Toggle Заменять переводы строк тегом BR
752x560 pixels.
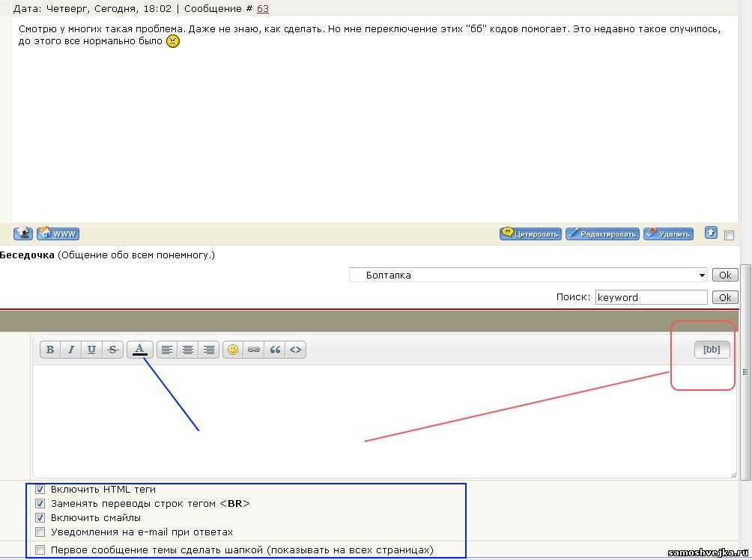40,504
